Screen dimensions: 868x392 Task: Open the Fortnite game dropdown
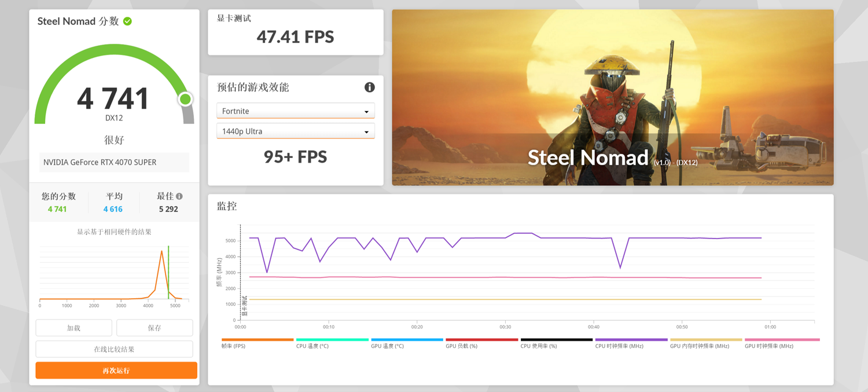296,111
